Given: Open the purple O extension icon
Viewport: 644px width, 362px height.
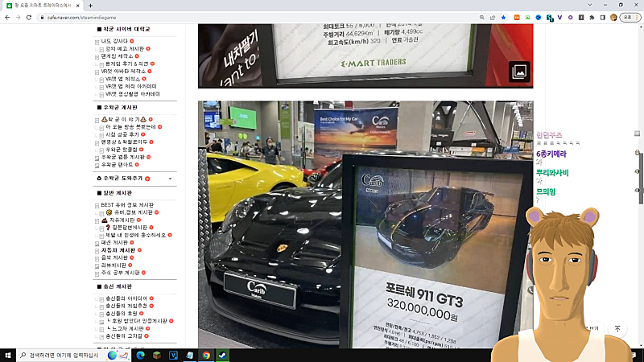Looking at the screenshot, I should [571, 18].
